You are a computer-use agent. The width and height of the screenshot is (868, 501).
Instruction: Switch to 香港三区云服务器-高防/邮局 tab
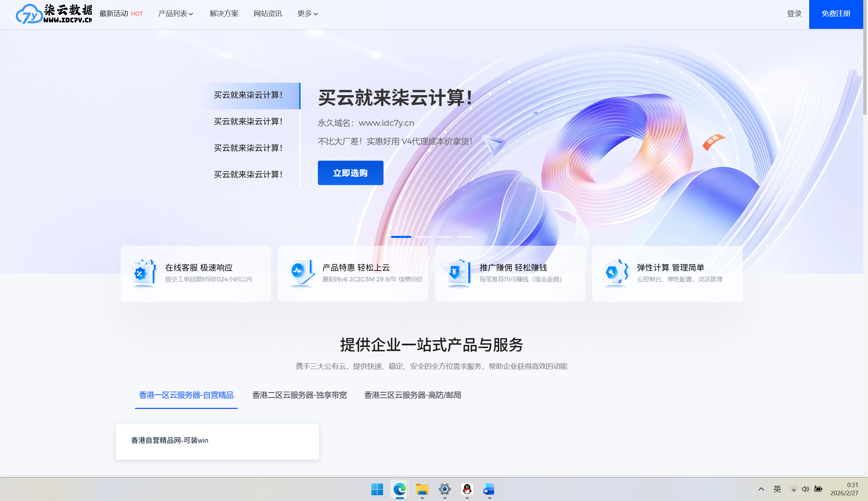coord(413,395)
